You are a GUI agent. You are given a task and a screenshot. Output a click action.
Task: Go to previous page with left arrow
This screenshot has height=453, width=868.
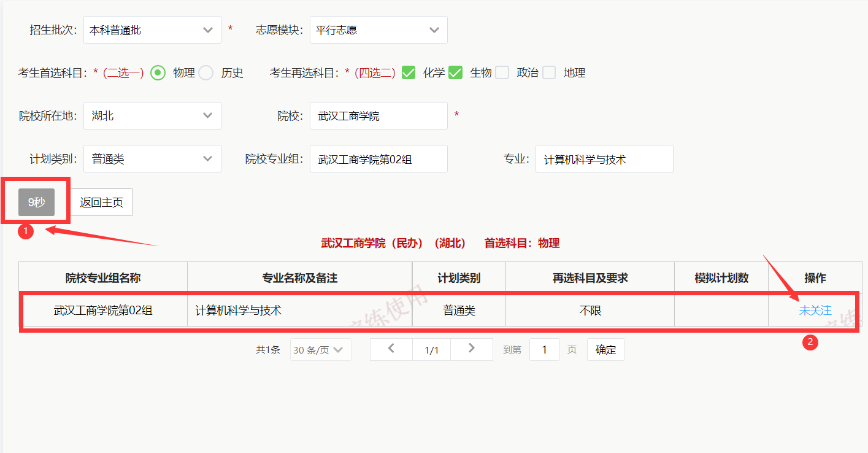(391, 349)
